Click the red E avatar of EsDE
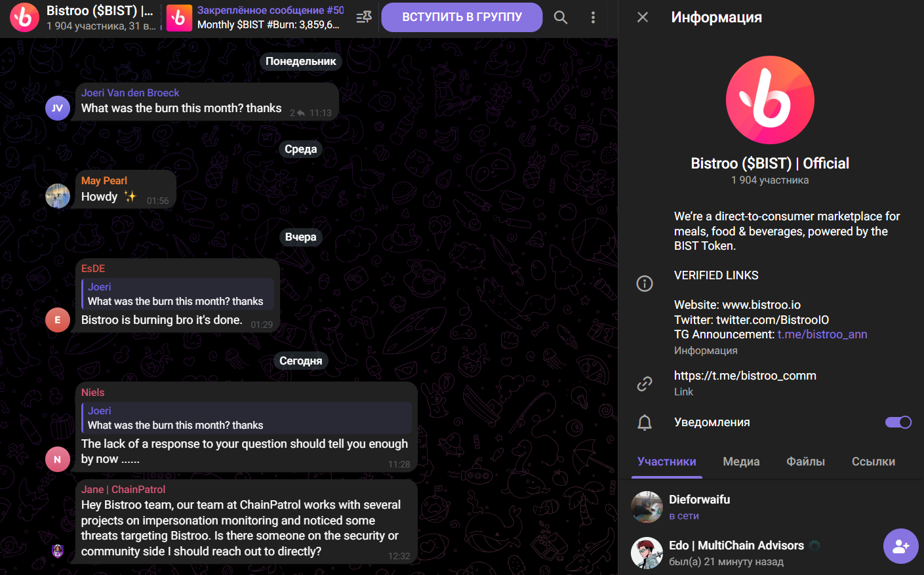This screenshot has height=575, width=924. [58, 320]
